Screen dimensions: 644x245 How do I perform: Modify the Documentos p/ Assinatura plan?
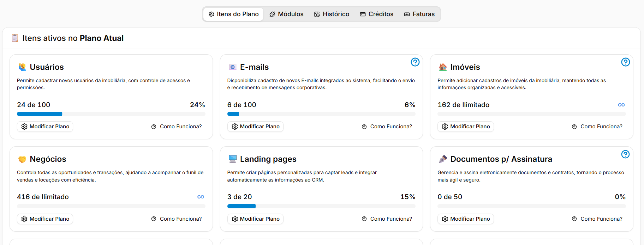[466, 219]
